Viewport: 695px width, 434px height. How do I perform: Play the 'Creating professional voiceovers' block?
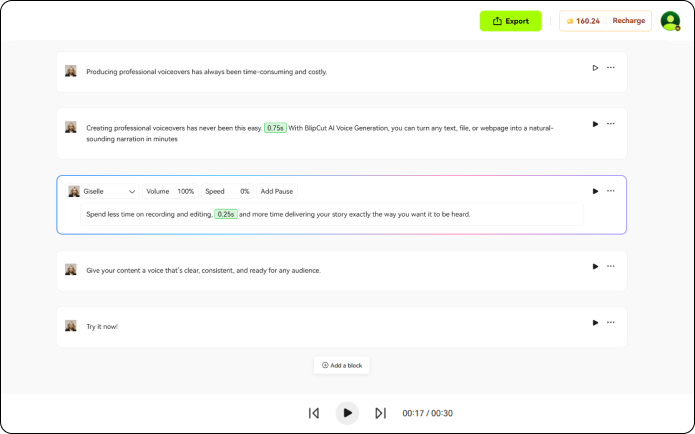coord(595,124)
